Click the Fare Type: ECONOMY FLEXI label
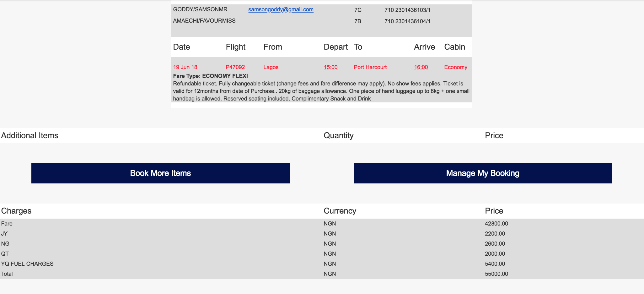Image resolution: width=644 pixels, height=294 pixels. coord(210,76)
